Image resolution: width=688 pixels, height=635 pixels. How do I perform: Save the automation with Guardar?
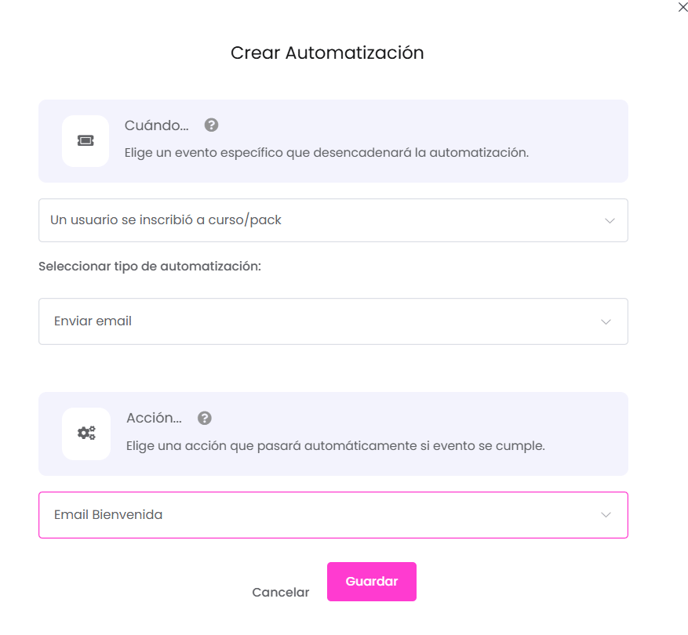[372, 581]
